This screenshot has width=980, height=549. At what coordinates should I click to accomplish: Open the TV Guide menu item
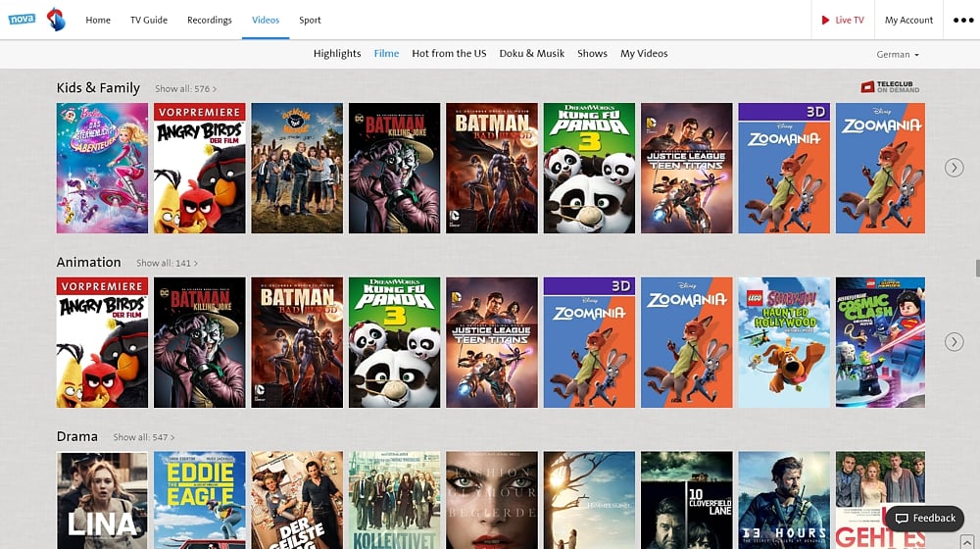click(149, 20)
